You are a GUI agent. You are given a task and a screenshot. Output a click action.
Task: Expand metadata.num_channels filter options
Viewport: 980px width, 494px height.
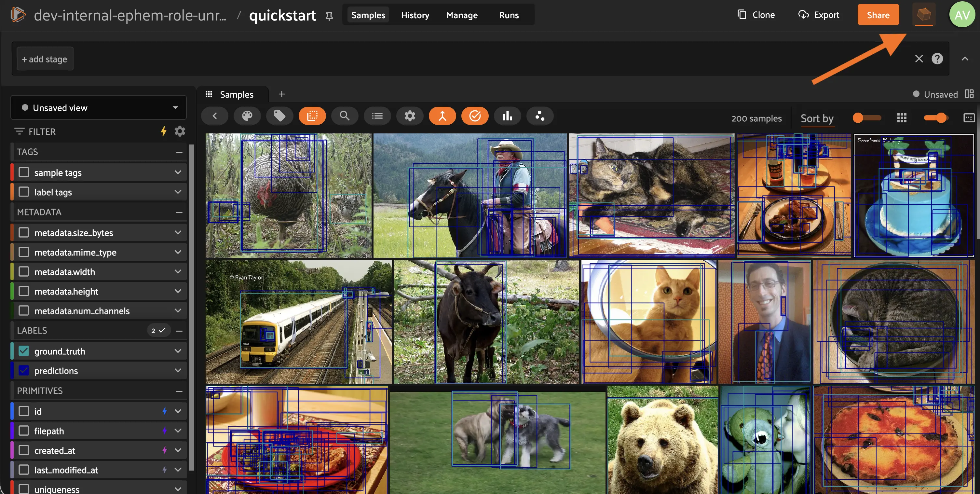tap(178, 310)
